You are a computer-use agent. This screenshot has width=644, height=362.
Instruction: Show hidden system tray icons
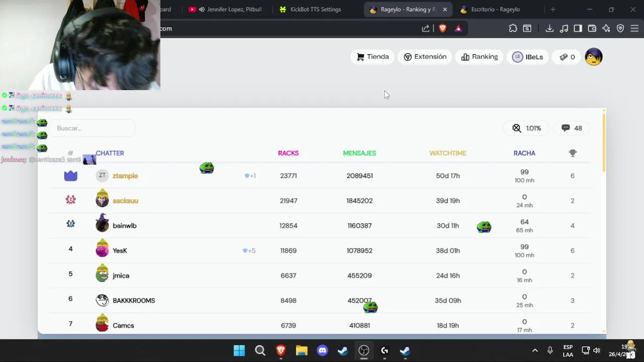[x=535, y=350]
